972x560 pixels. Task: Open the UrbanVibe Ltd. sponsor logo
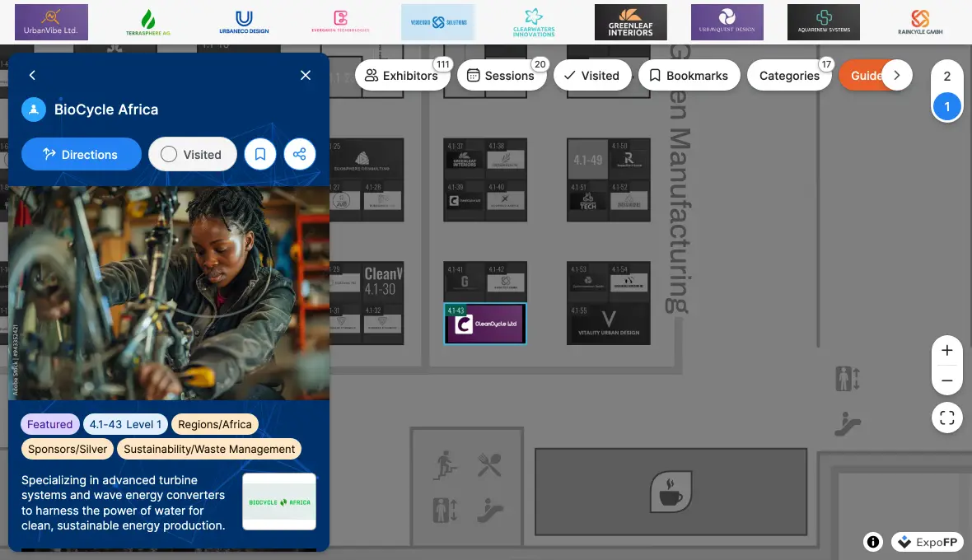coord(51,22)
